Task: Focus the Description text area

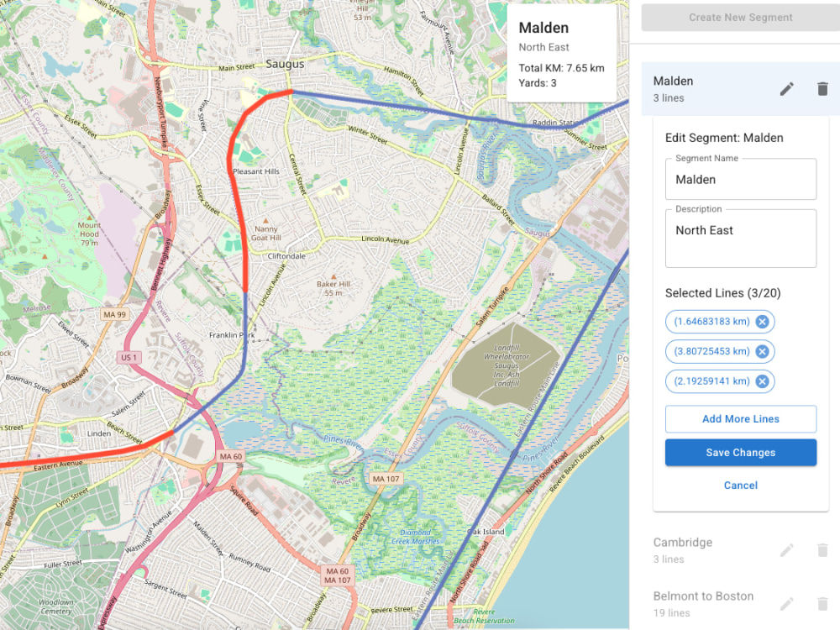Action: coord(740,239)
